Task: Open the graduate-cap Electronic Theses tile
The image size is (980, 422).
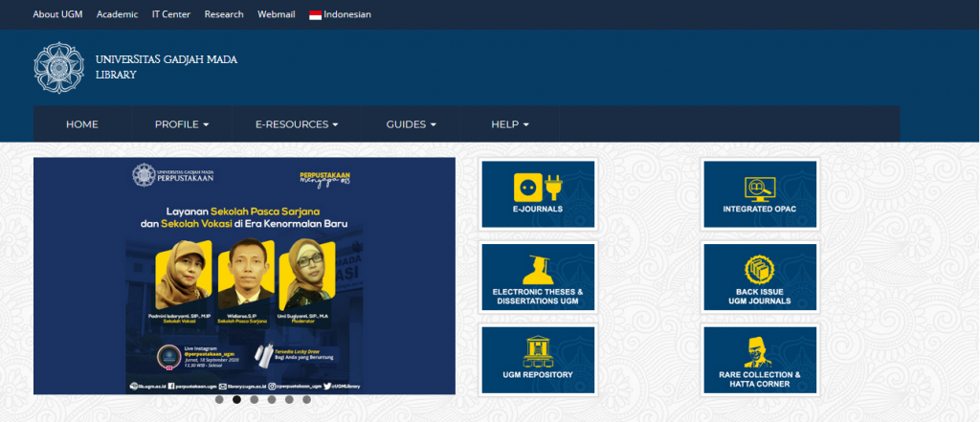Action: (x=538, y=277)
